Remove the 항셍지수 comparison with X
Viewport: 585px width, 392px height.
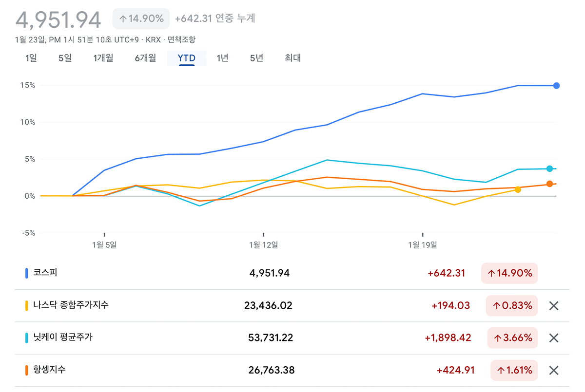(553, 371)
